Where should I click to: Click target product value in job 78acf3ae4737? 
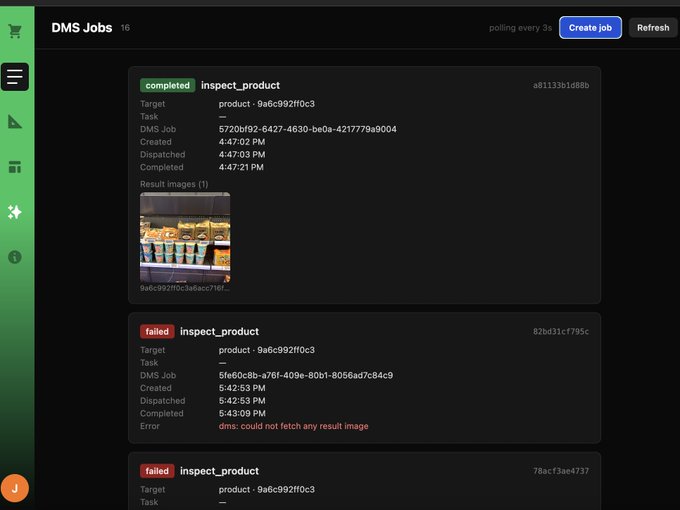pos(267,490)
